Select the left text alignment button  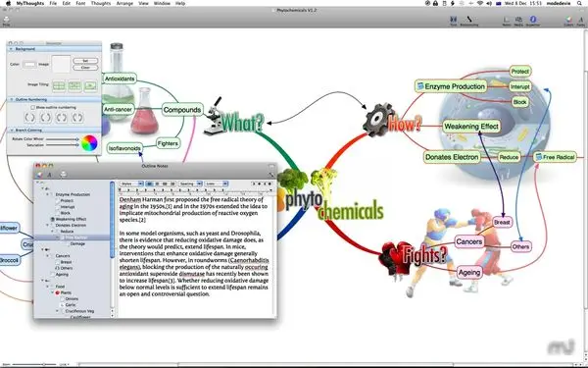(149, 184)
